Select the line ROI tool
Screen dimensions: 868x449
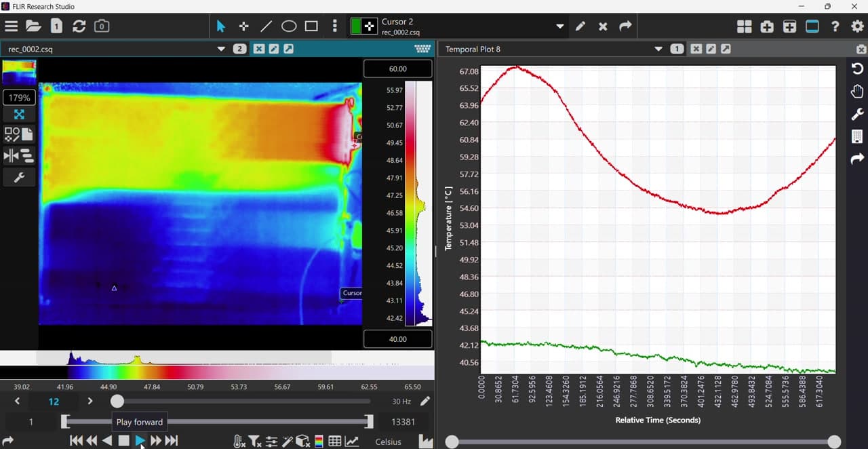[266, 26]
